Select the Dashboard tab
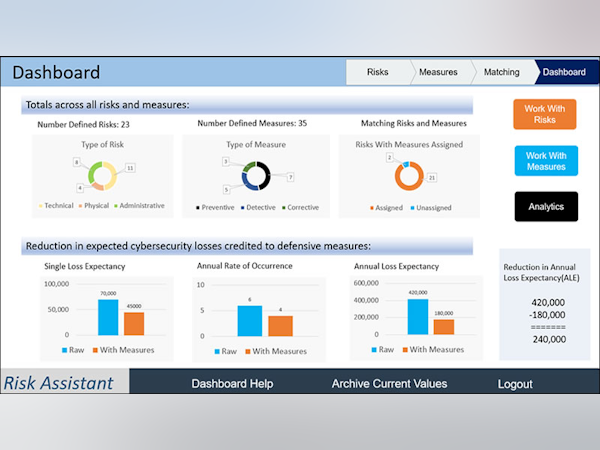Viewport: 600px width, 450px height. click(564, 72)
